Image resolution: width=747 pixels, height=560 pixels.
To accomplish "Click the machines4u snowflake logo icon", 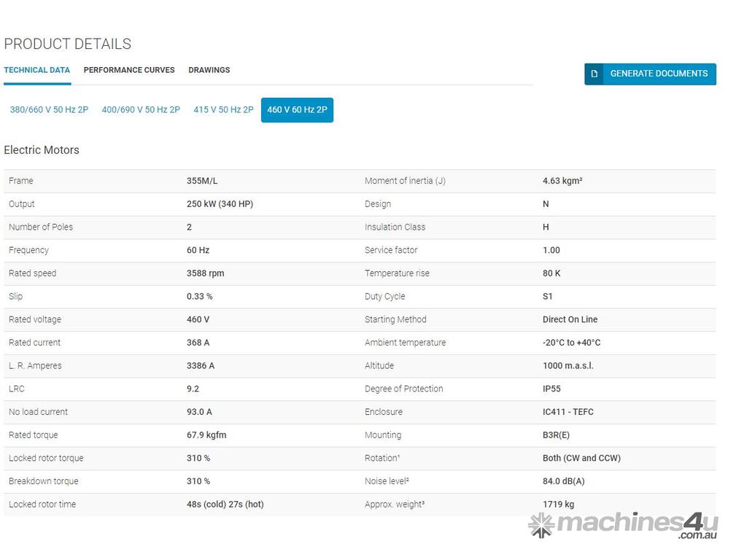I will coord(541,524).
